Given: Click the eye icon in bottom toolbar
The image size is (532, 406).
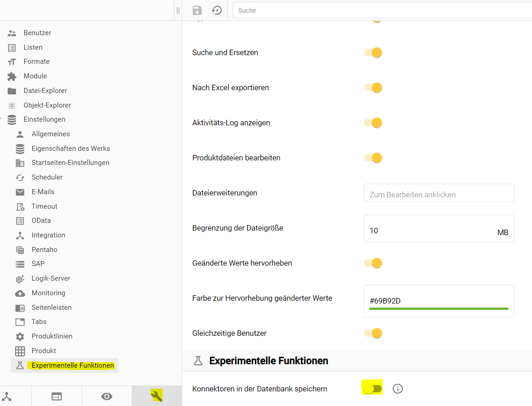Looking at the screenshot, I should point(107,396).
